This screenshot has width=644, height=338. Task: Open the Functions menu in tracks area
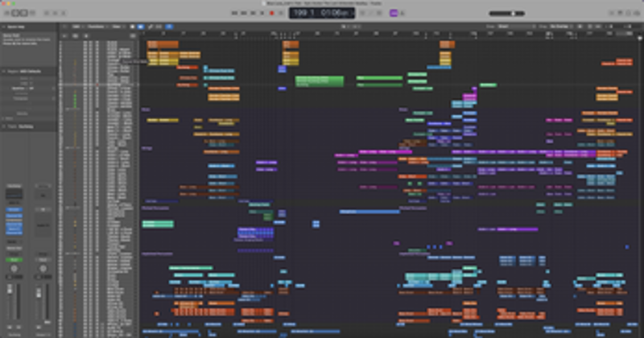pyautogui.click(x=97, y=27)
